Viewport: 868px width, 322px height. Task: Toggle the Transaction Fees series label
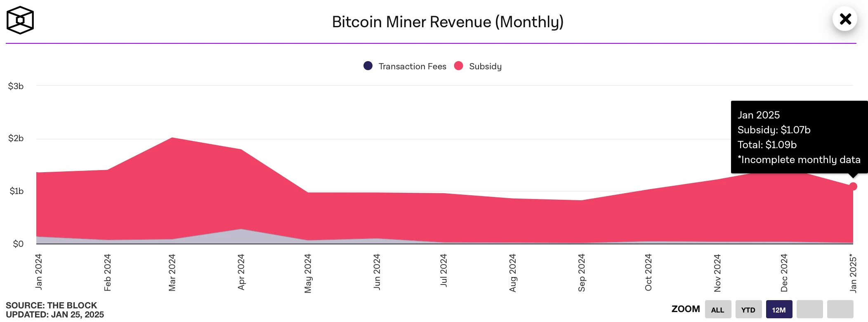pyautogui.click(x=412, y=66)
